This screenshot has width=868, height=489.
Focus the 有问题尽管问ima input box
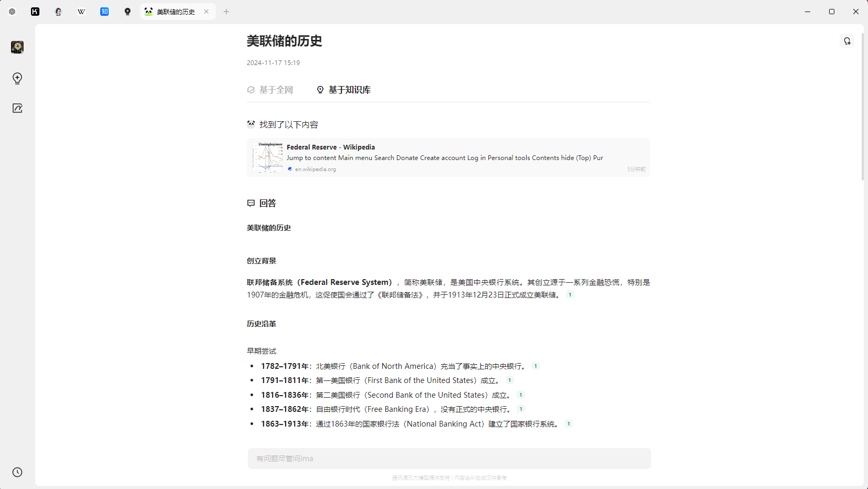pos(449,459)
